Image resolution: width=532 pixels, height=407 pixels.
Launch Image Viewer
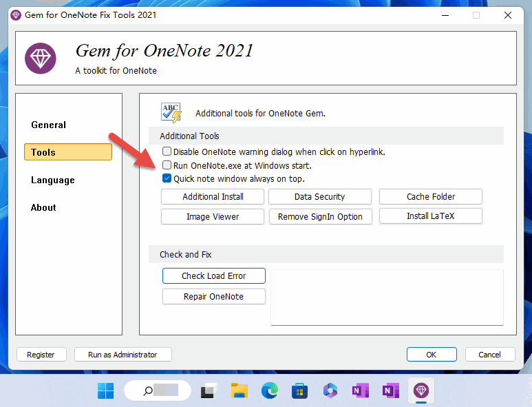213,216
